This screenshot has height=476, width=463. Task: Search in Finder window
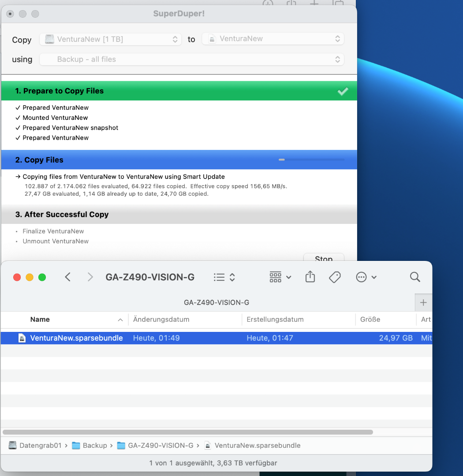tap(414, 277)
